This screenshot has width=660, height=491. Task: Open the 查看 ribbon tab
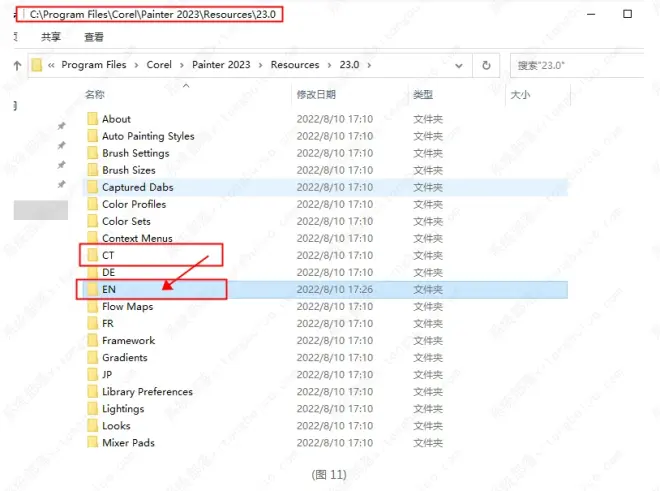pos(94,37)
